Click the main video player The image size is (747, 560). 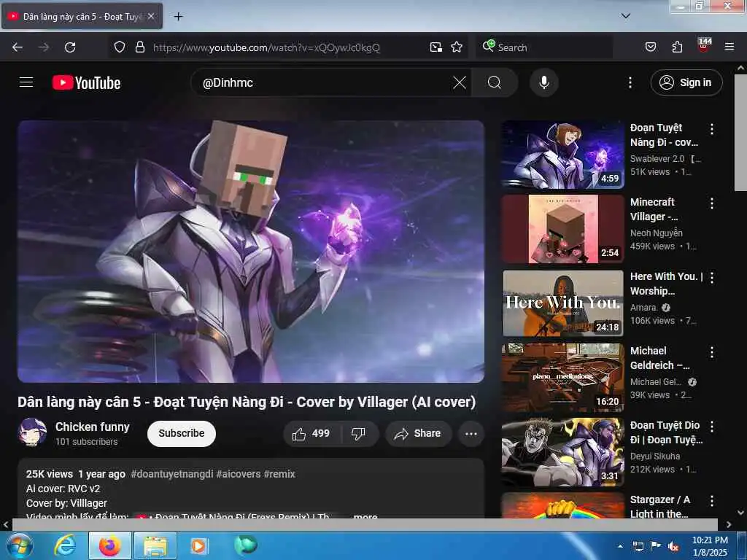251,252
